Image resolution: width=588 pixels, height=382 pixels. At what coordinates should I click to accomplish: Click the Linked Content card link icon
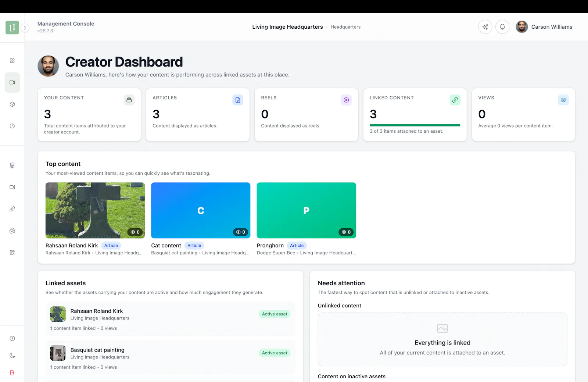coord(455,100)
